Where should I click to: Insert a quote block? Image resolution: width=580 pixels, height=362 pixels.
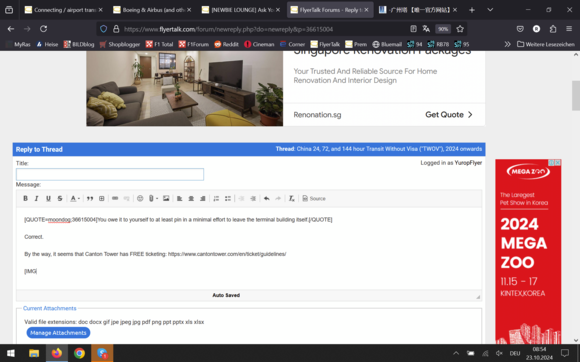pos(90,199)
